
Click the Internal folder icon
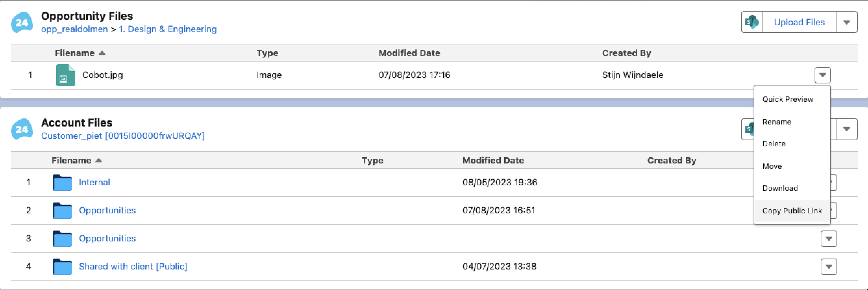pyautogui.click(x=62, y=183)
